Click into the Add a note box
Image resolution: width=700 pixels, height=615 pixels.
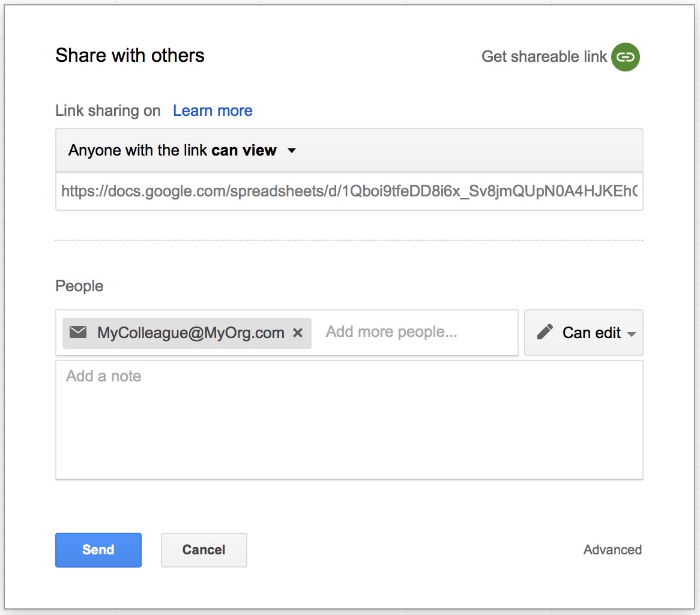(348, 419)
